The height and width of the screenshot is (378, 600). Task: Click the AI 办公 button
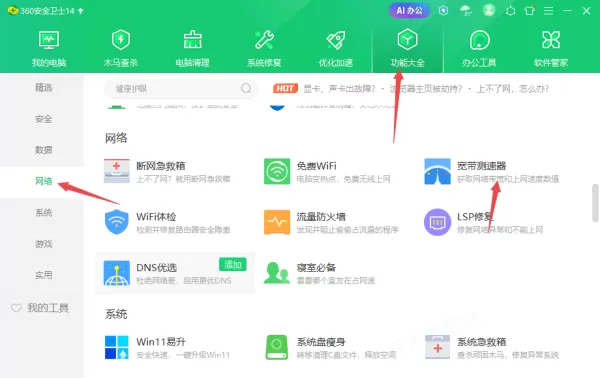(x=409, y=10)
